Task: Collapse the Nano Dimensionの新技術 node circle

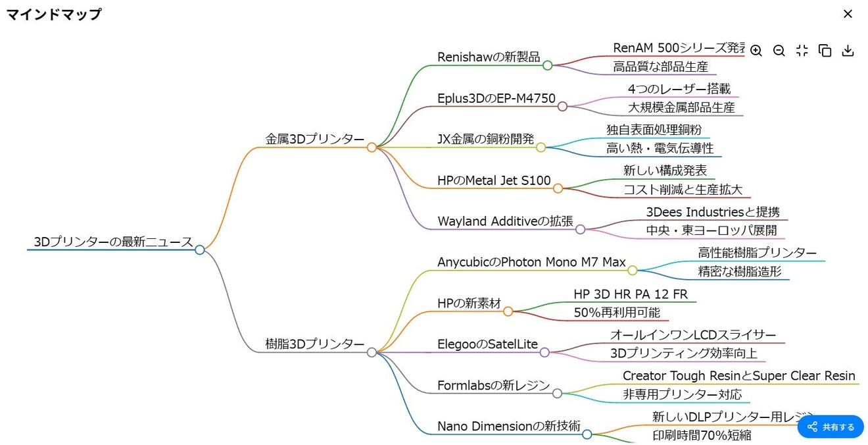Action: [x=587, y=434]
